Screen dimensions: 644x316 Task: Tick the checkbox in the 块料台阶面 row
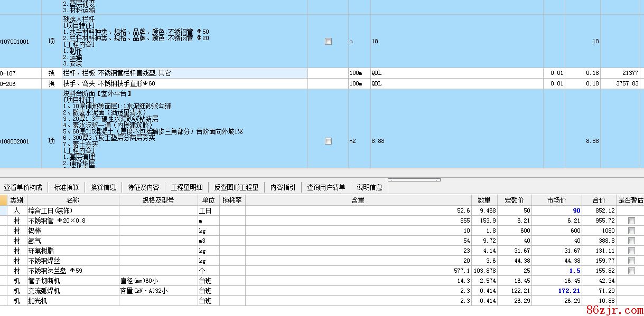(328, 141)
